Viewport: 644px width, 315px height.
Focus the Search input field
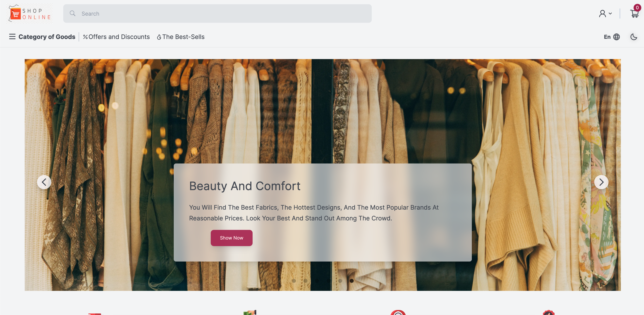coord(217,14)
